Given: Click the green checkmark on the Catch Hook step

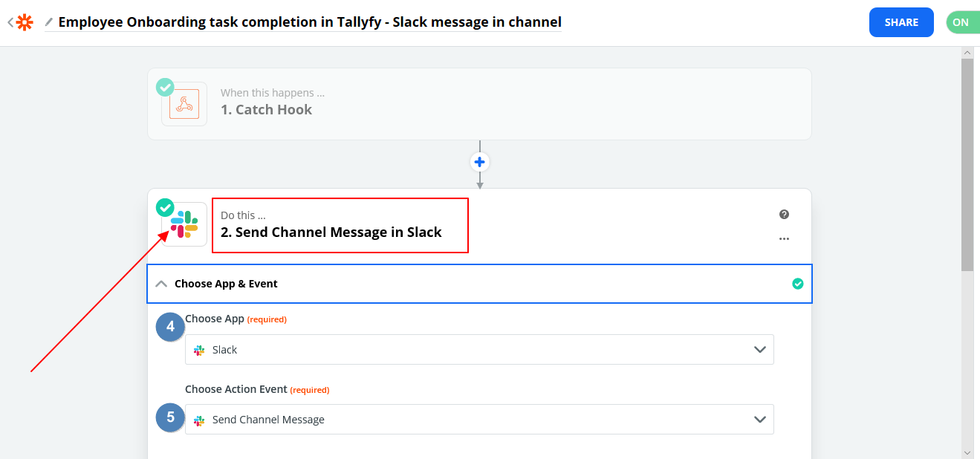Looking at the screenshot, I should coord(165,87).
